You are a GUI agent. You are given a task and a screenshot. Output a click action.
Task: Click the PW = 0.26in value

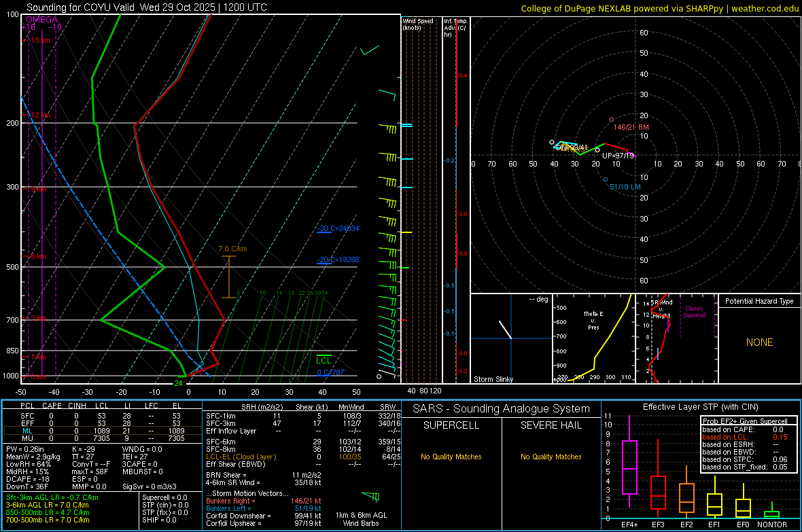tap(25, 449)
